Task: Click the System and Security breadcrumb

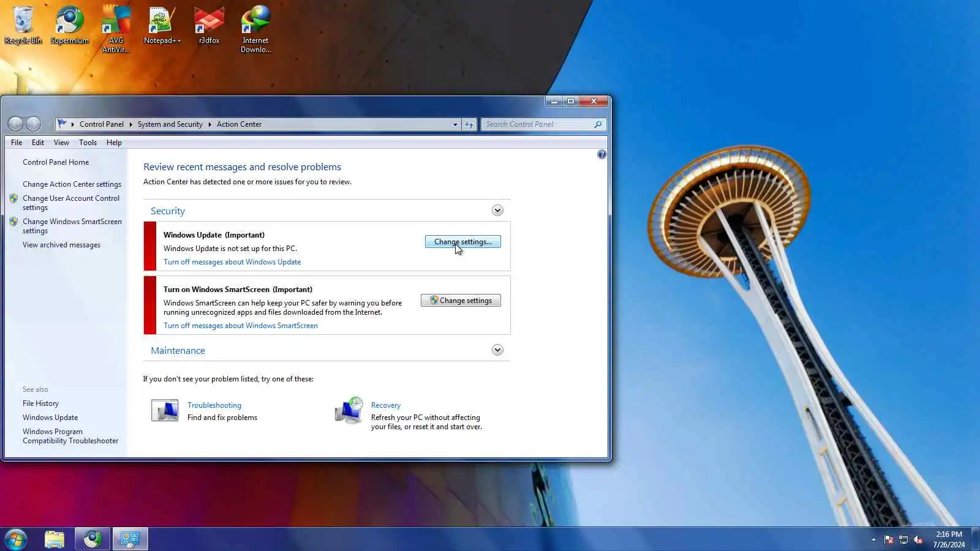Action: tap(170, 124)
